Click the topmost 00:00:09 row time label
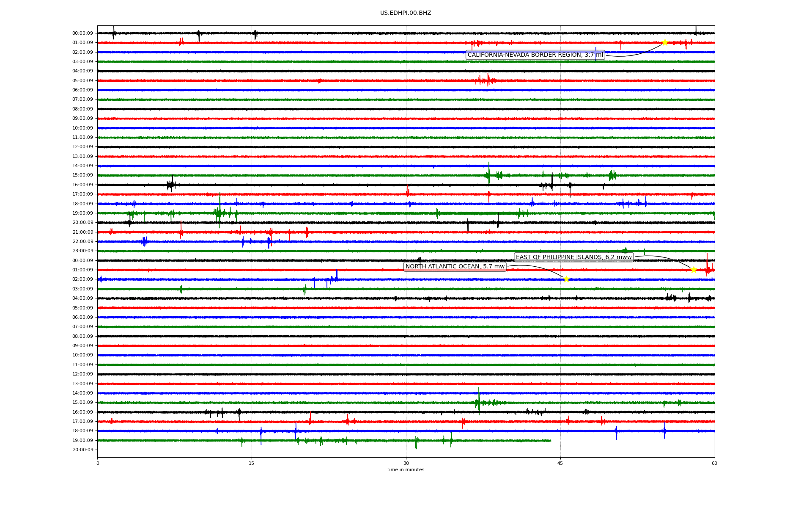 [82, 33]
